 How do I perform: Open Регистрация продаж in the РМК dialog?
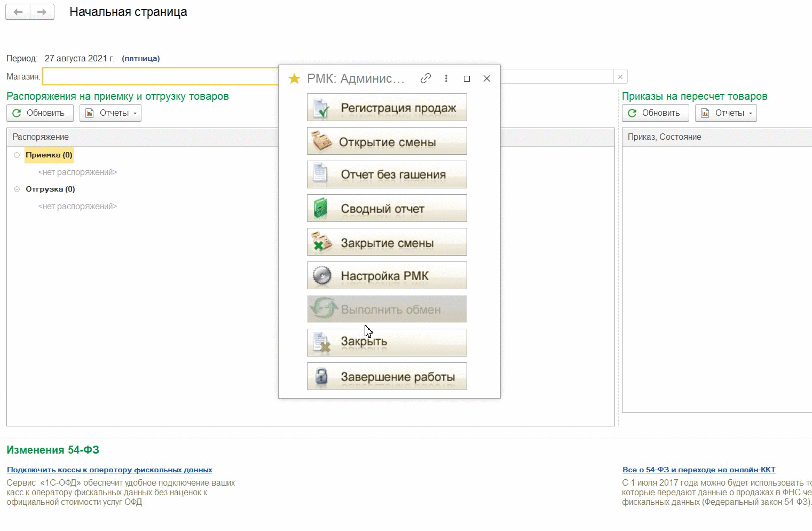[x=387, y=107]
